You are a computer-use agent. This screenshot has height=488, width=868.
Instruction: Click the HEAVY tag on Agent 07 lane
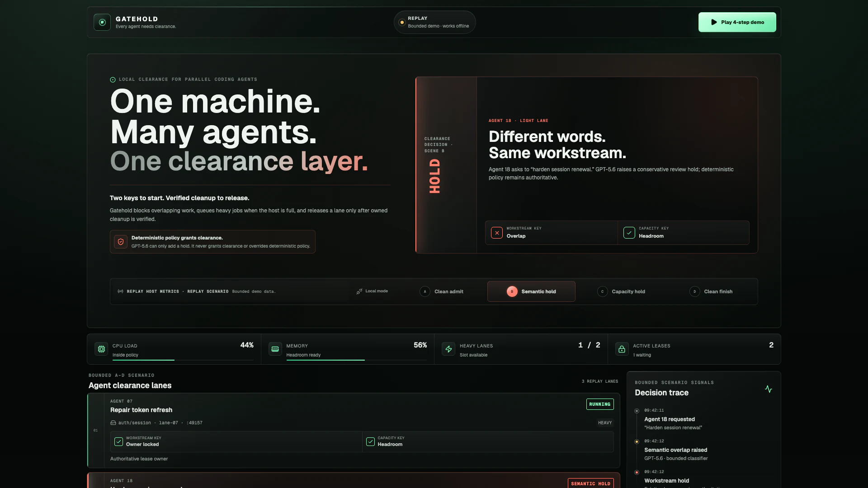pyautogui.click(x=605, y=423)
